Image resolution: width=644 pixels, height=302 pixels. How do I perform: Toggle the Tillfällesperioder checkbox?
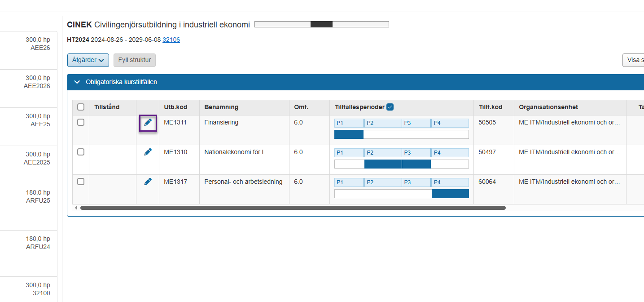click(390, 107)
